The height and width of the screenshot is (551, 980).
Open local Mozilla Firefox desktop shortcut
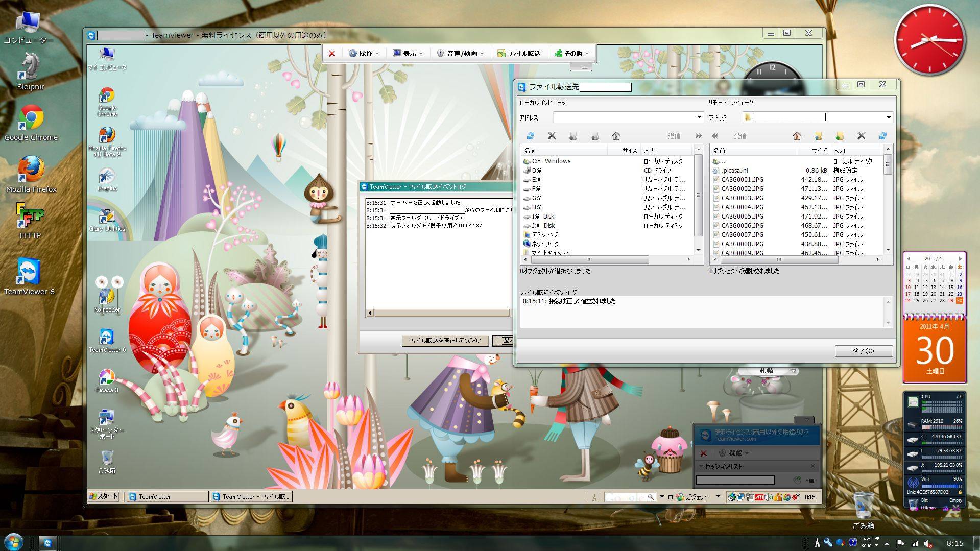pyautogui.click(x=31, y=175)
